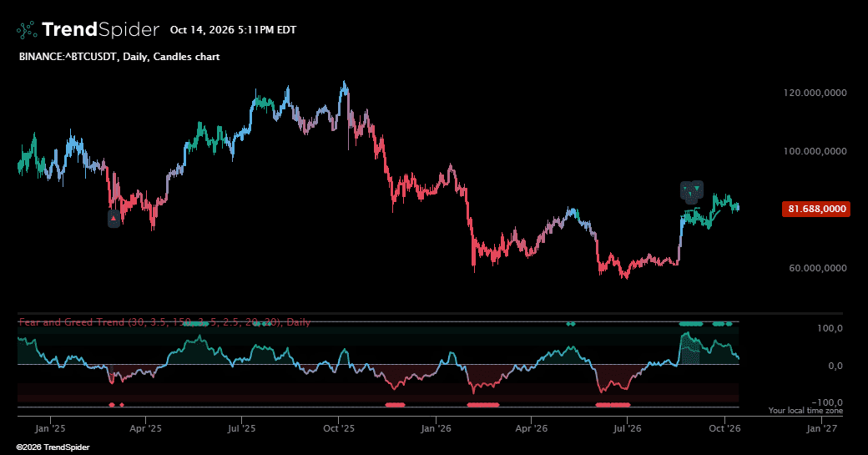868x455 pixels.
Task: Click the 100,0 indicator axis value
Action: pos(830,328)
